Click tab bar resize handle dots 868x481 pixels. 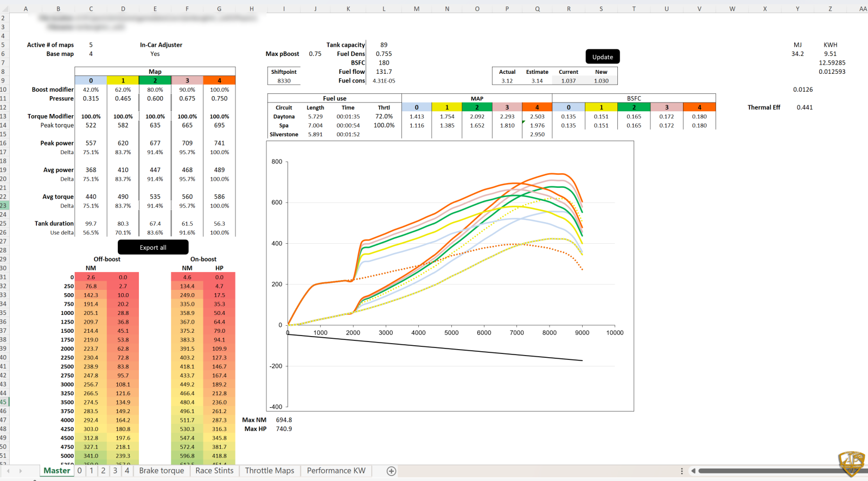tap(683, 471)
